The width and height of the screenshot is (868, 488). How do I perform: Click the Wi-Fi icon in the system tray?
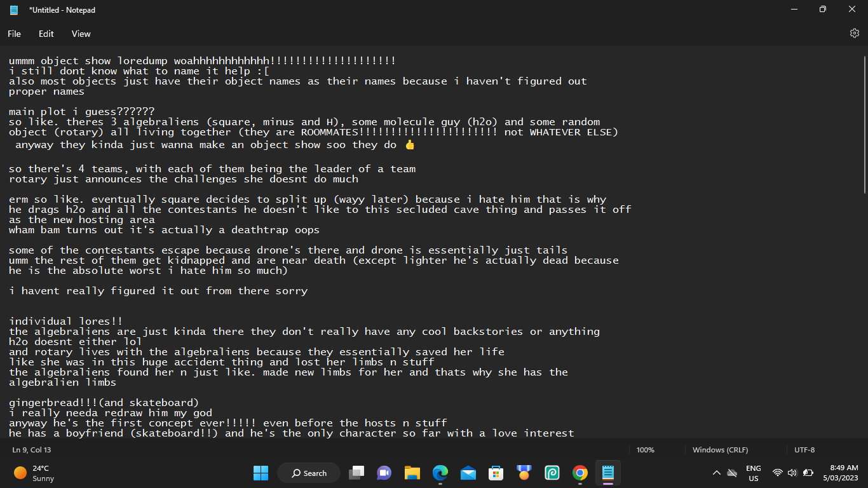pyautogui.click(x=778, y=473)
